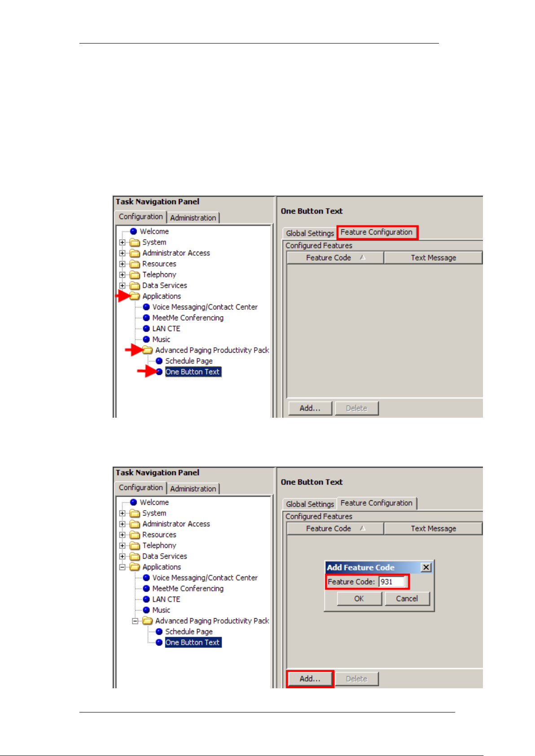
Task: Select Advanced Paging Productivity Pack label, upper screenshot
Action: tap(212, 350)
